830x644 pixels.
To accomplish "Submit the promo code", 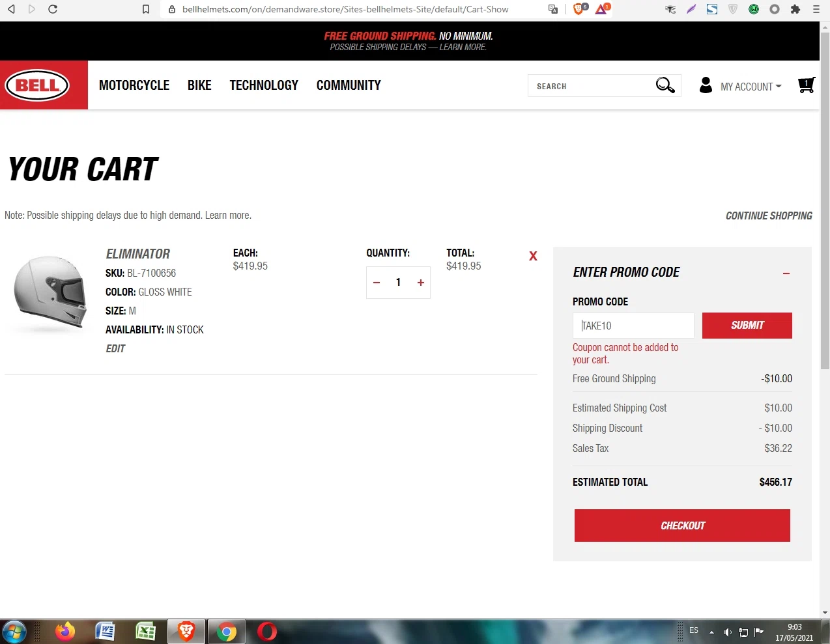I will (747, 326).
